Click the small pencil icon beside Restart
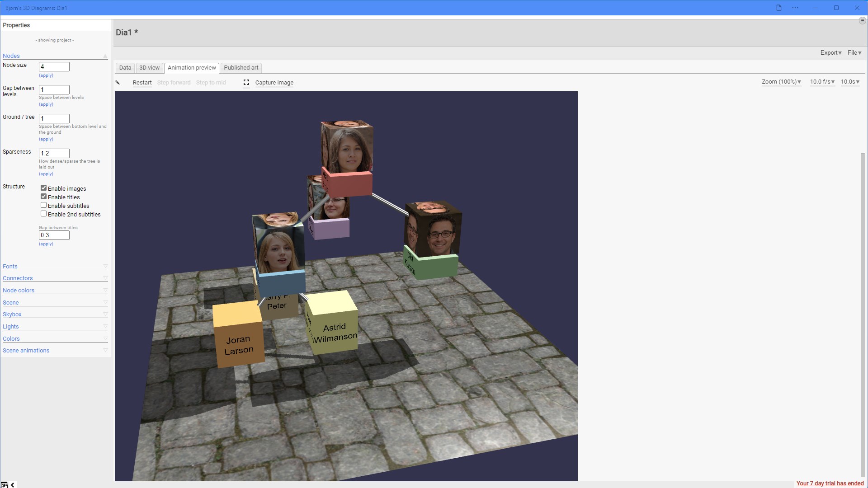The height and width of the screenshot is (488, 868). [x=118, y=82]
